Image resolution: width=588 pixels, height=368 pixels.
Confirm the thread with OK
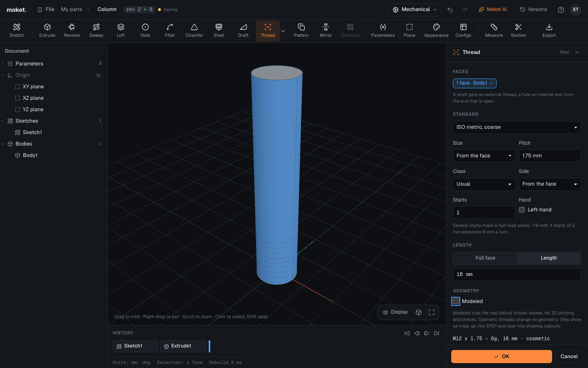click(x=501, y=357)
